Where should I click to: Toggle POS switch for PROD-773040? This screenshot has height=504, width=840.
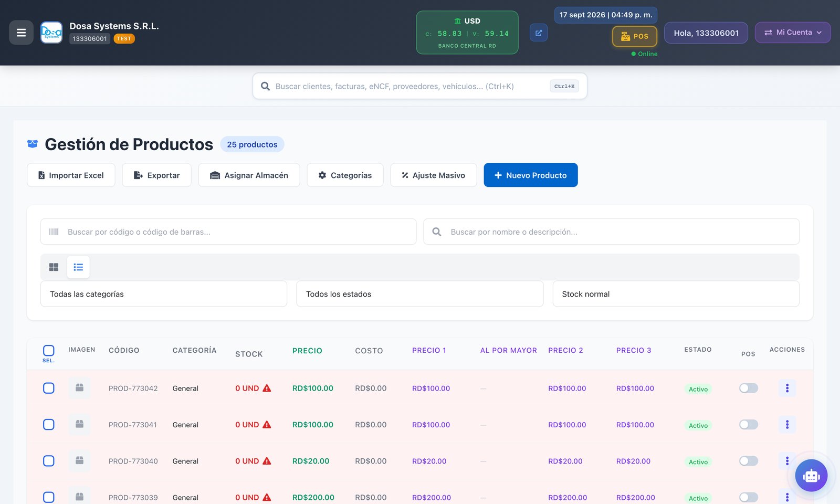click(x=749, y=460)
